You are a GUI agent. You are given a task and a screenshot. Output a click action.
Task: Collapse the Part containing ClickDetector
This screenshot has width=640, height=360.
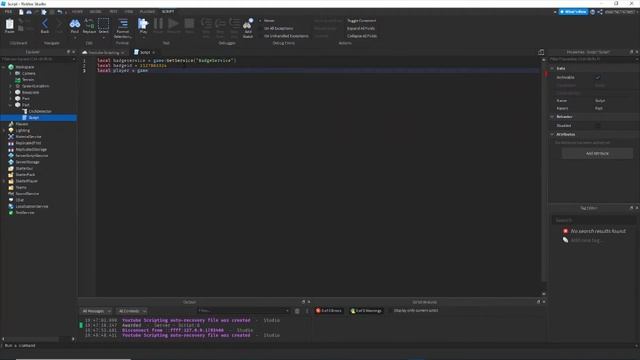(x=11, y=105)
